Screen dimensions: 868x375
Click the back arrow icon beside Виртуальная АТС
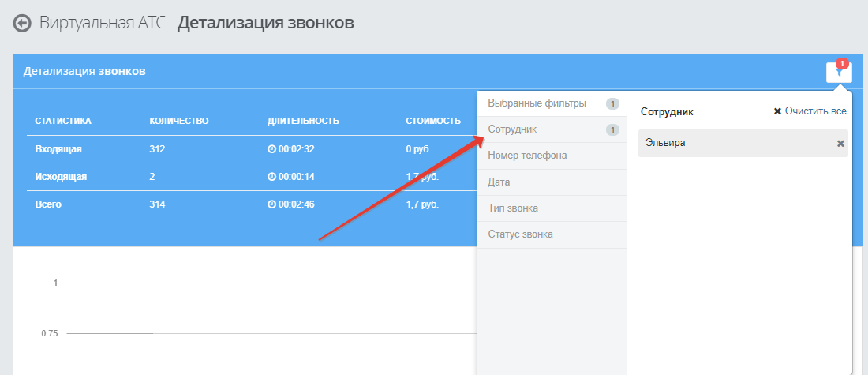tap(22, 24)
